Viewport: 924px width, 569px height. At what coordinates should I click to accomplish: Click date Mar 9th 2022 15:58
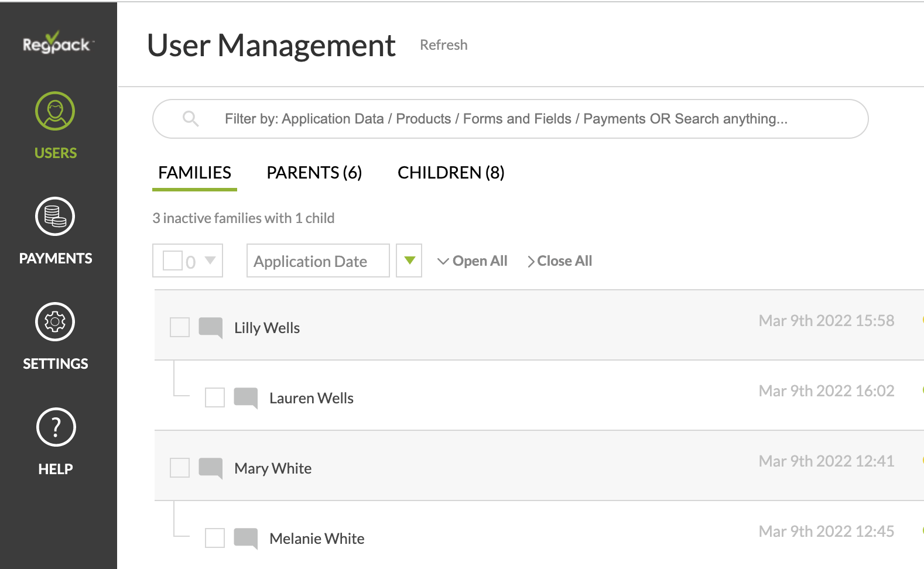[x=826, y=321]
